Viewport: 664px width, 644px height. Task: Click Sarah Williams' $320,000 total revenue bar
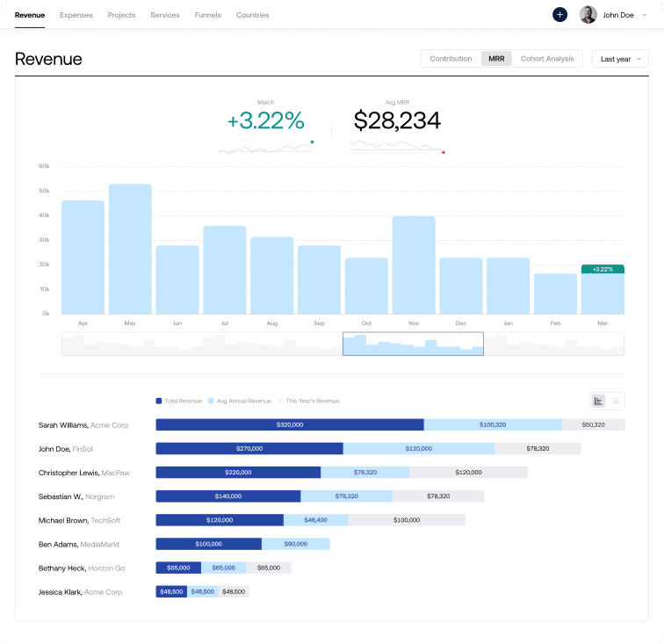pyautogui.click(x=289, y=424)
